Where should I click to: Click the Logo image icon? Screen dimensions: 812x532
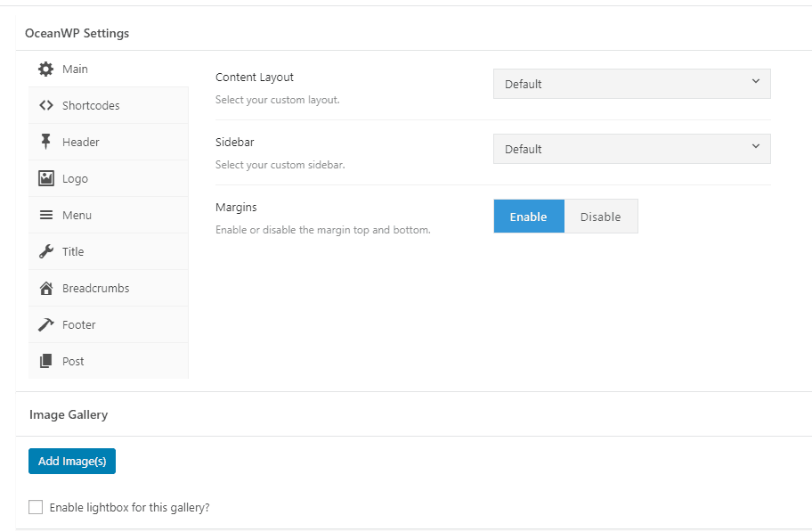46,178
